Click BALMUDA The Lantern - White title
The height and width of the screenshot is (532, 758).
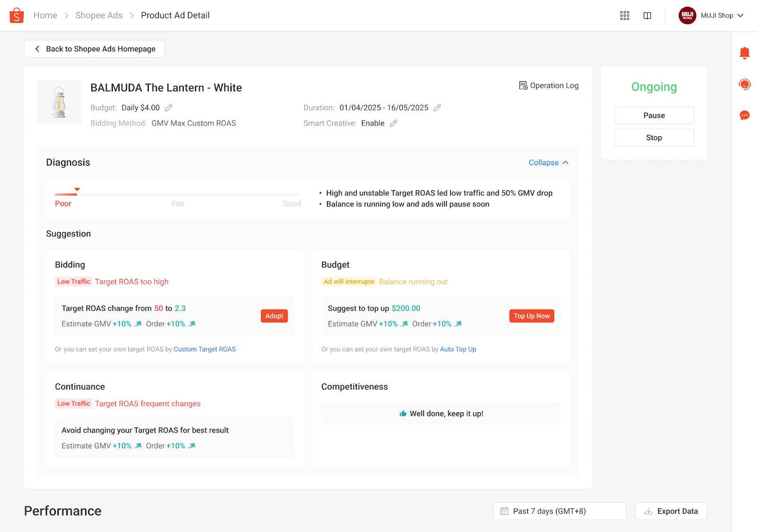tap(166, 88)
